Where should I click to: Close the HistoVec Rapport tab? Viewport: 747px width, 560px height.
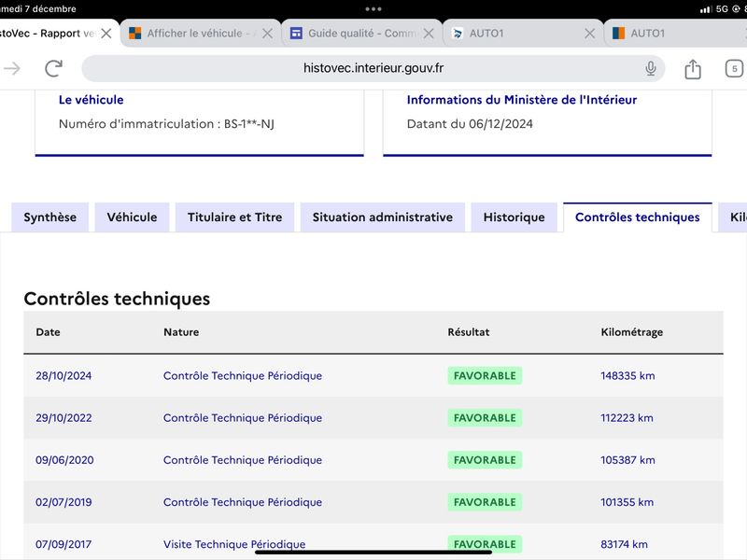point(106,34)
